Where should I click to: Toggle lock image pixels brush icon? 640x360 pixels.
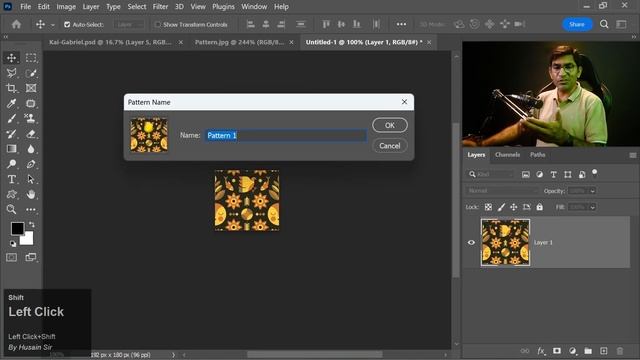point(501,207)
